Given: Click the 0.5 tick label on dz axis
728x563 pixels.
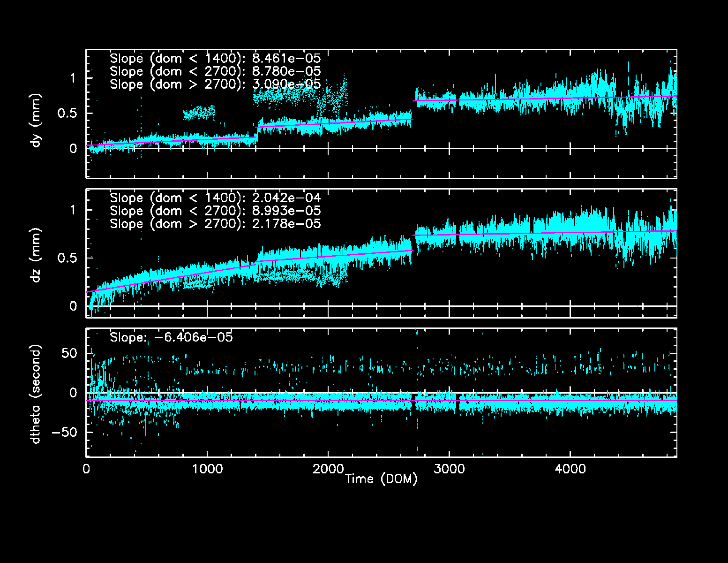Looking at the screenshot, I should point(67,258).
